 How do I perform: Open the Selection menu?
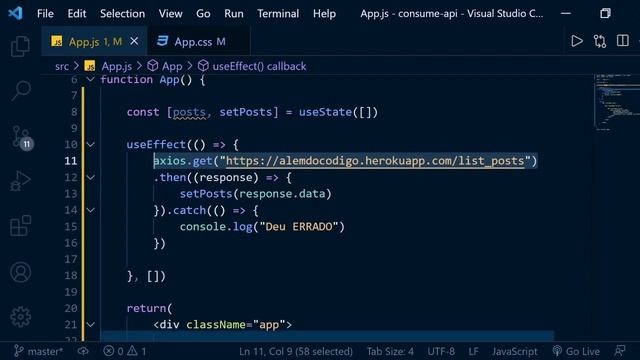coord(122,13)
